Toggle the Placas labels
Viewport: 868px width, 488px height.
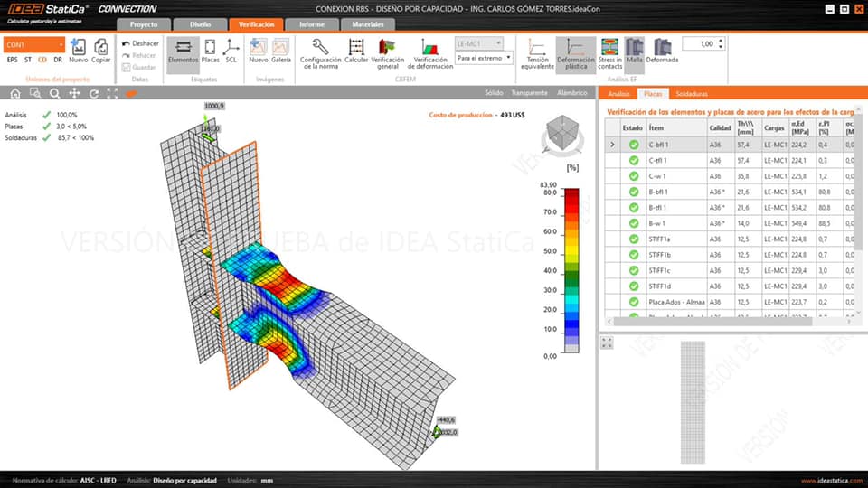click(210, 51)
